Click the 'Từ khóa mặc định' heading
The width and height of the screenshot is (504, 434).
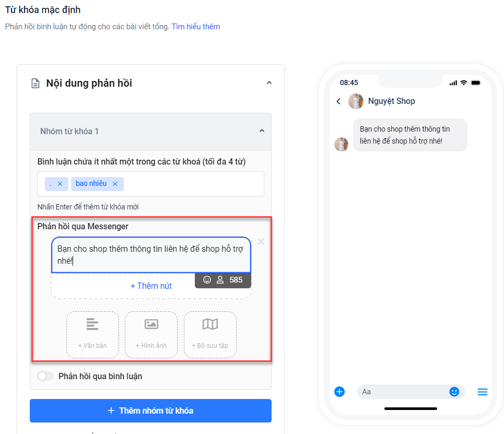pyautogui.click(x=43, y=10)
